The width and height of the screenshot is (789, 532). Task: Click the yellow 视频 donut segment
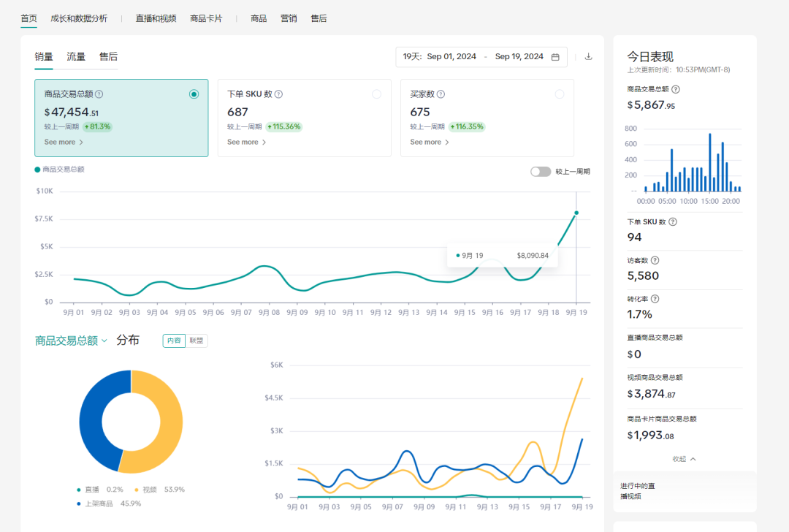click(170, 422)
